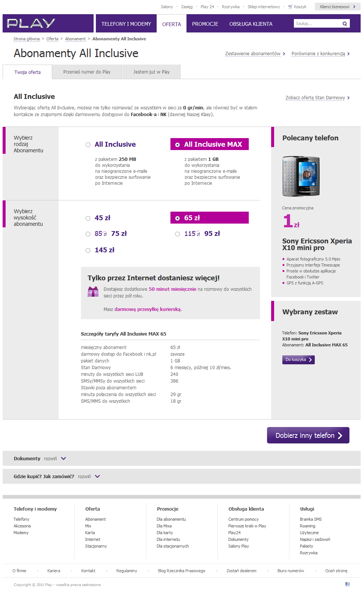
Task: Open footer Modemy link
Action: coord(21,533)
